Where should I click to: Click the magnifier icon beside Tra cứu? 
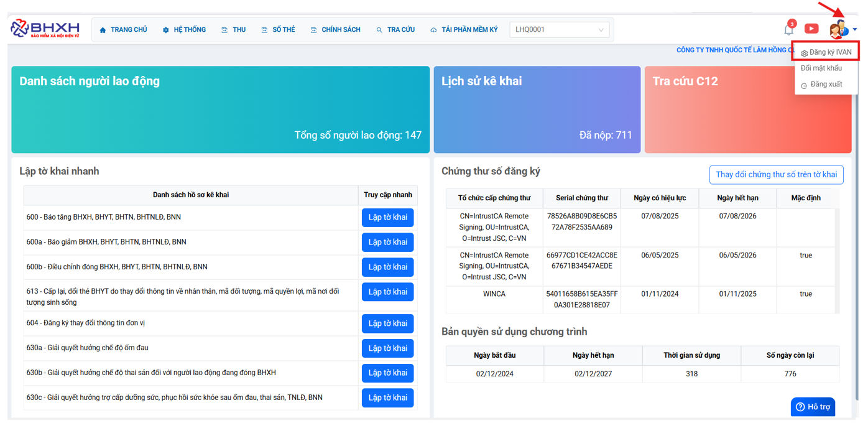379,30
